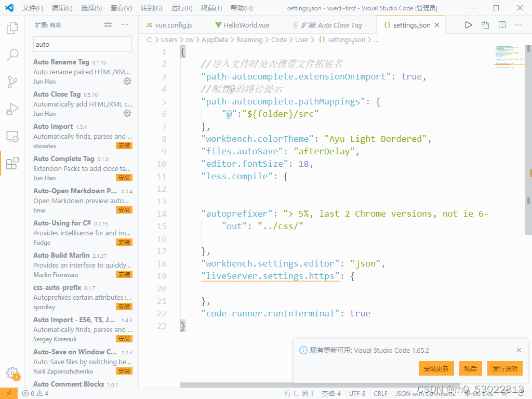
Task: Install Auto Complete Tag extension
Action: click(124, 178)
